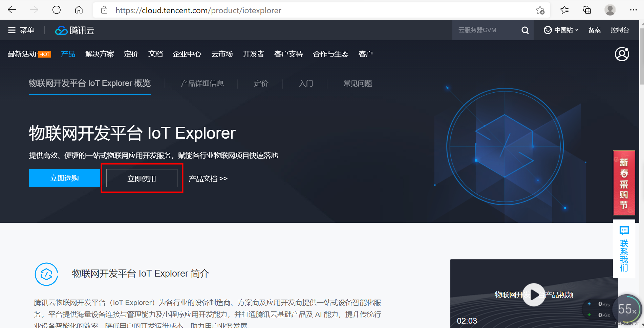Open the 合作与生态 menu
Image resolution: width=644 pixels, height=328 pixels.
pyautogui.click(x=331, y=54)
